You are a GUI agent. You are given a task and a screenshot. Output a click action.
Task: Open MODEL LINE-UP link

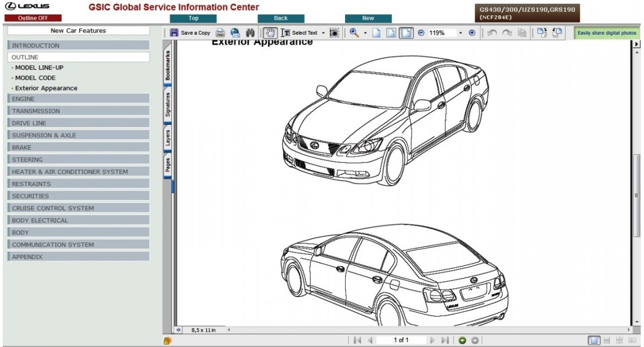(39, 67)
